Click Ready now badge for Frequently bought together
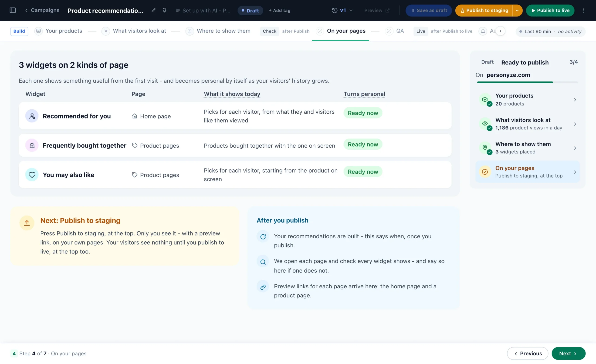This screenshot has width=596, height=364. (363, 144)
